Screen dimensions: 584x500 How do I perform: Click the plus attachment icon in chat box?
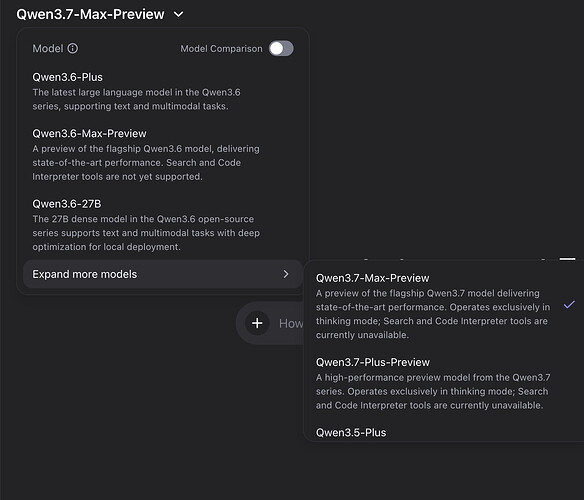pyautogui.click(x=257, y=323)
